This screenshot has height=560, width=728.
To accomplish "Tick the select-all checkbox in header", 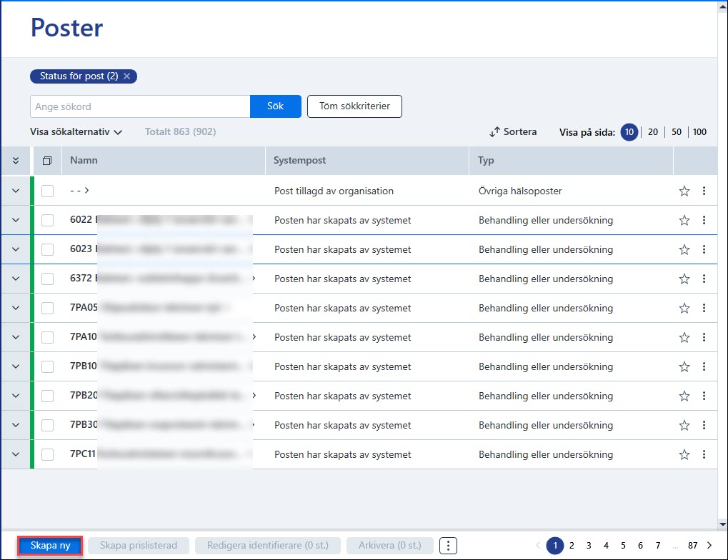I will pos(47,161).
